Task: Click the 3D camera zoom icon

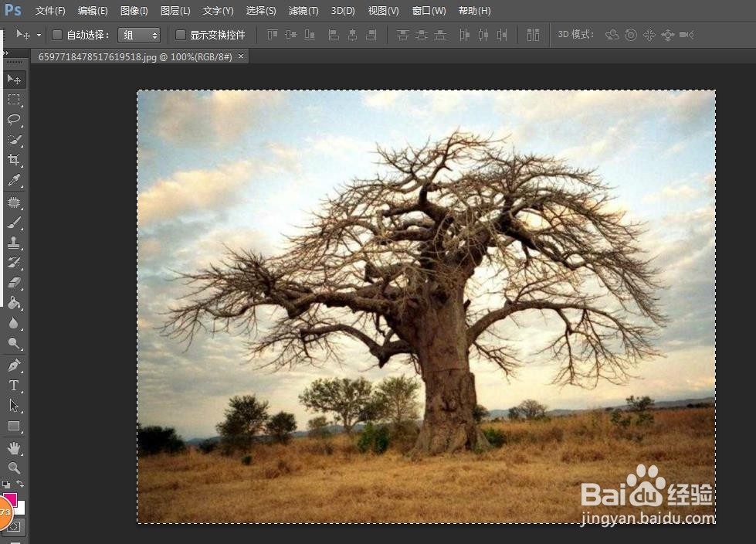Action: click(687, 35)
